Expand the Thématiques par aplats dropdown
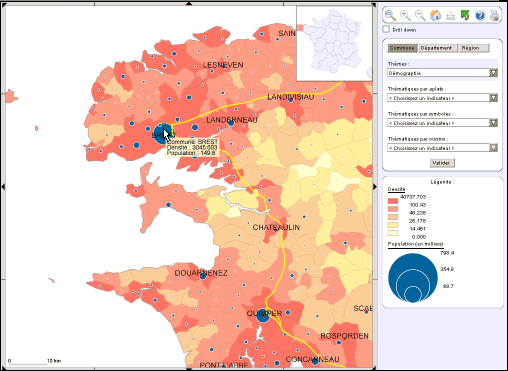 [442, 98]
